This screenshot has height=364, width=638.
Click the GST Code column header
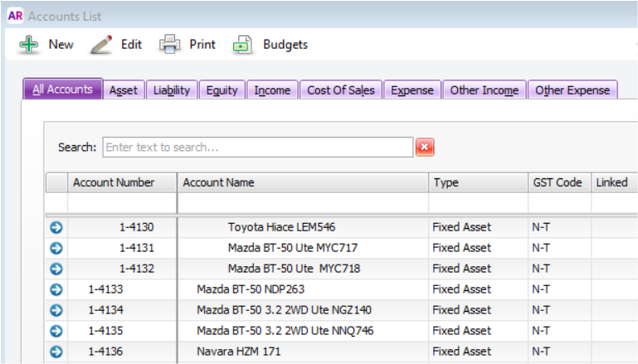click(558, 182)
